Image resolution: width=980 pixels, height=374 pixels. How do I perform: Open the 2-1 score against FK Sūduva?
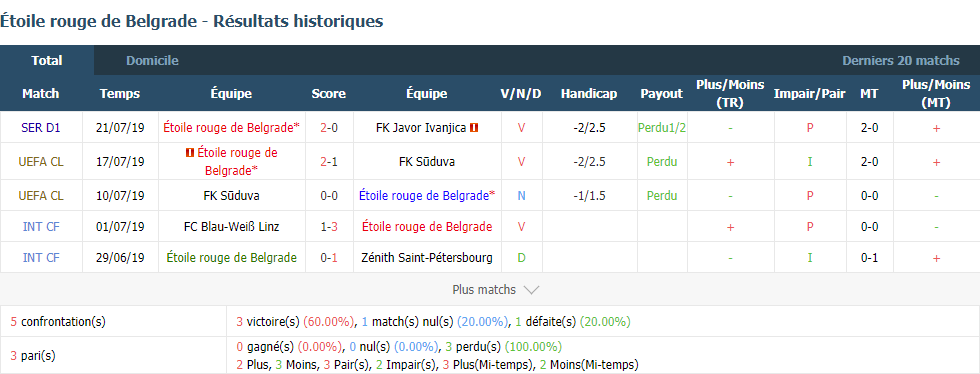tap(329, 161)
